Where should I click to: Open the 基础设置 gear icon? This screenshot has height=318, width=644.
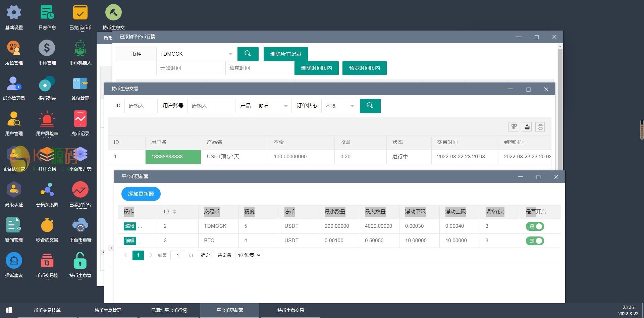coord(14,13)
